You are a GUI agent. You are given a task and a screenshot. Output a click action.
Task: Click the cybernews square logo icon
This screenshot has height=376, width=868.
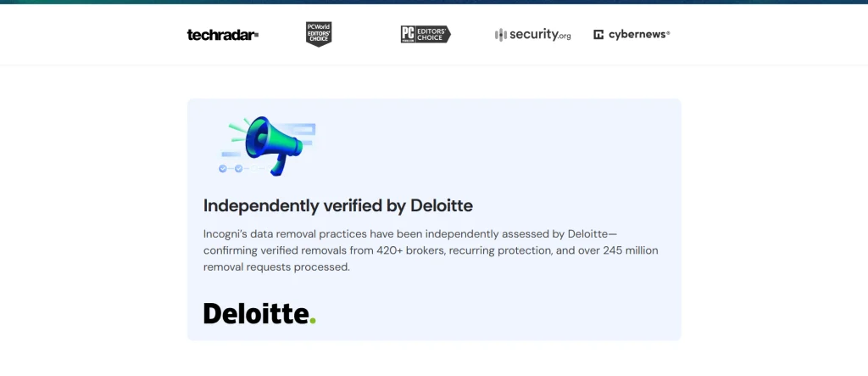pyautogui.click(x=598, y=35)
